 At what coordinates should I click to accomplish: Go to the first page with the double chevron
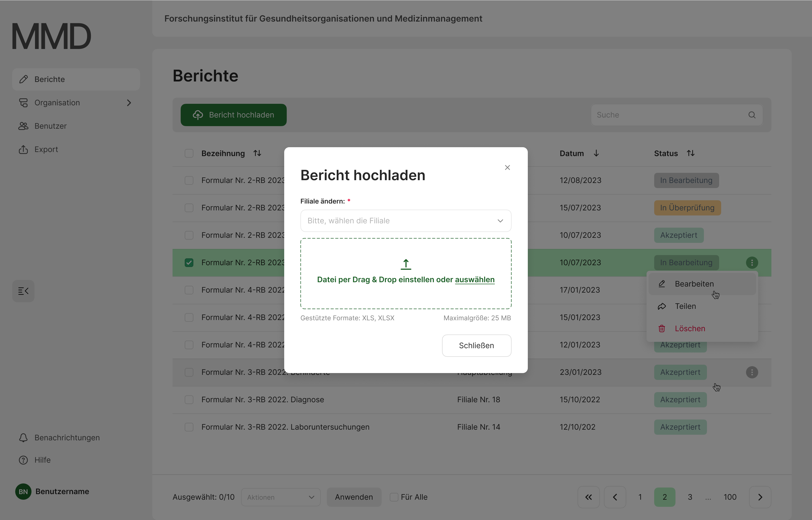pos(588,497)
